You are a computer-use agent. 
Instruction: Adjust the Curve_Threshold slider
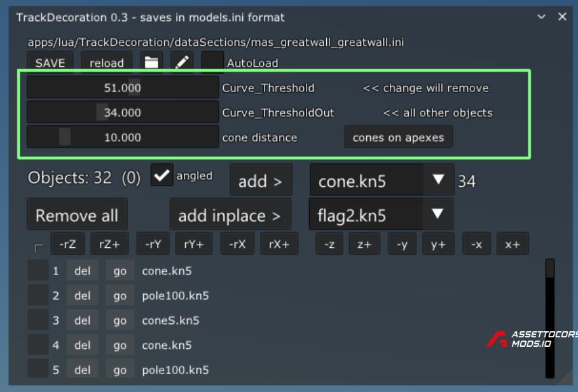point(123,87)
